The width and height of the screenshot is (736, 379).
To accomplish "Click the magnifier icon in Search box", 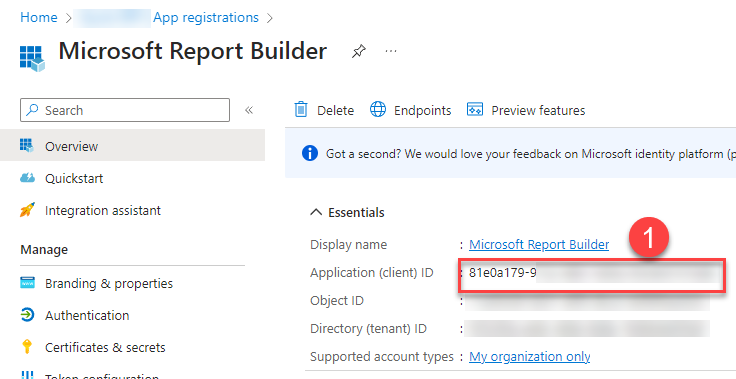I will point(32,110).
